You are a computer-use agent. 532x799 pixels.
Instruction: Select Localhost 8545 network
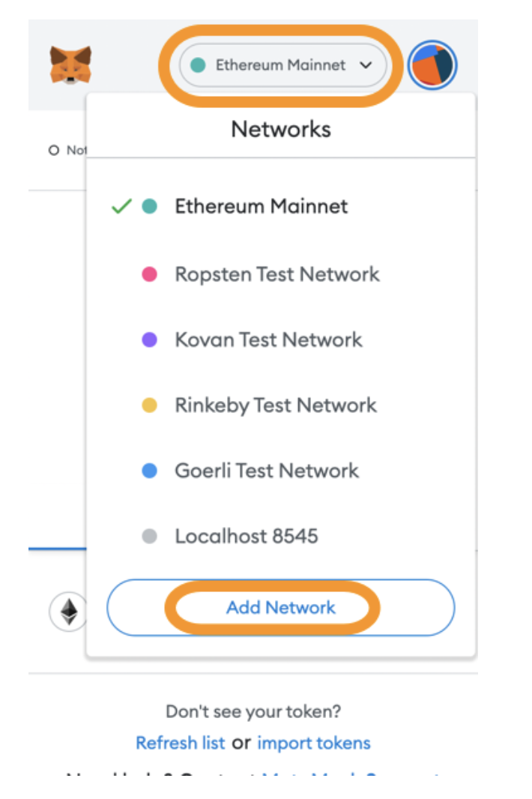pyautogui.click(x=281, y=536)
